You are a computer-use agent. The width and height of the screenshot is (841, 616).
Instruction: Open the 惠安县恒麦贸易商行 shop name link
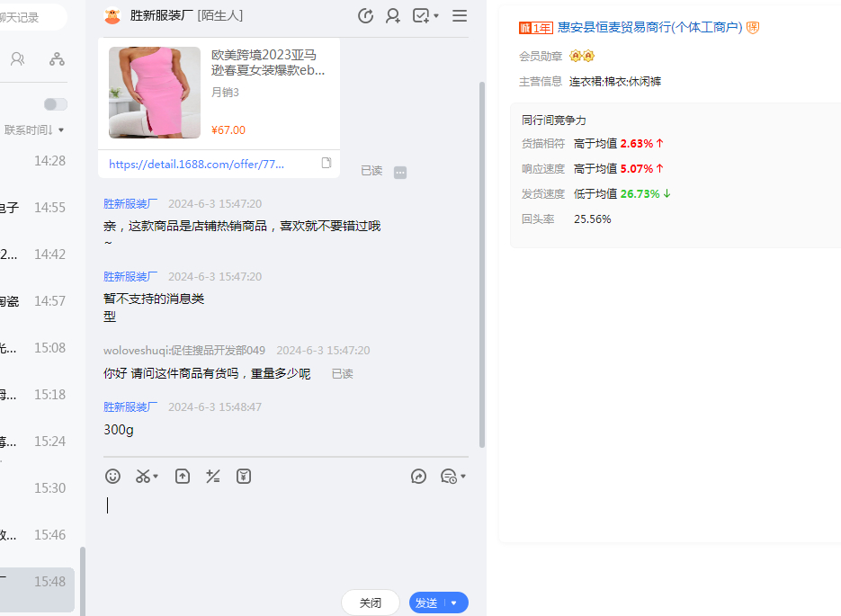[649, 28]
